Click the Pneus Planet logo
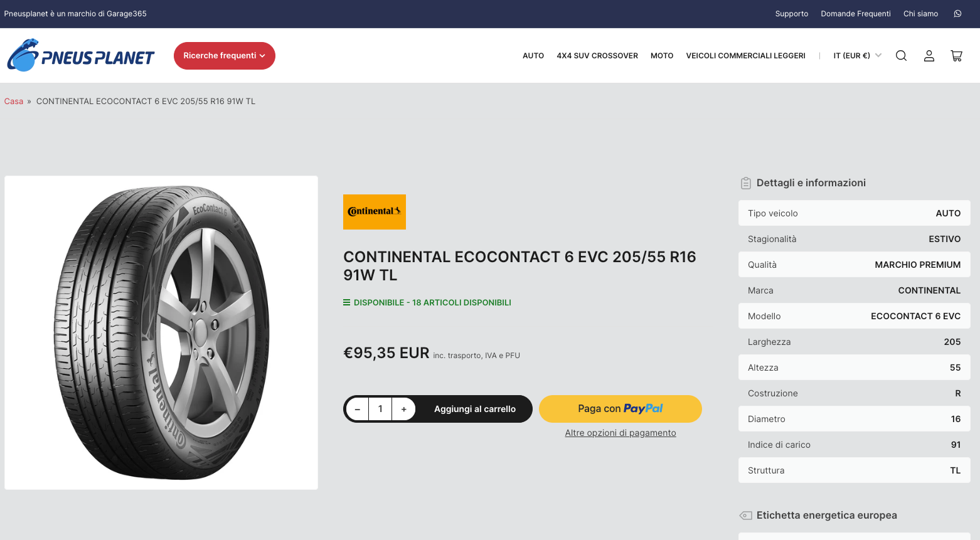The width and height of the screenshot is (980, 540). [80, 55]
